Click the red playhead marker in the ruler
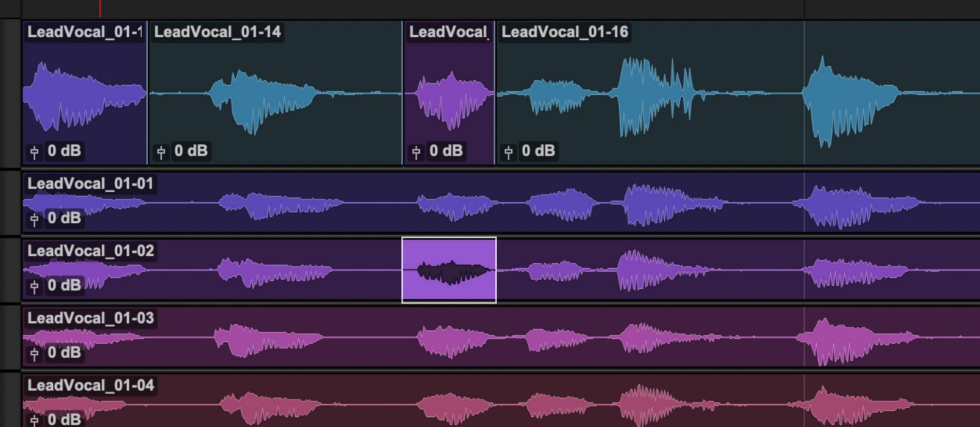 click(x=100, y=9)
